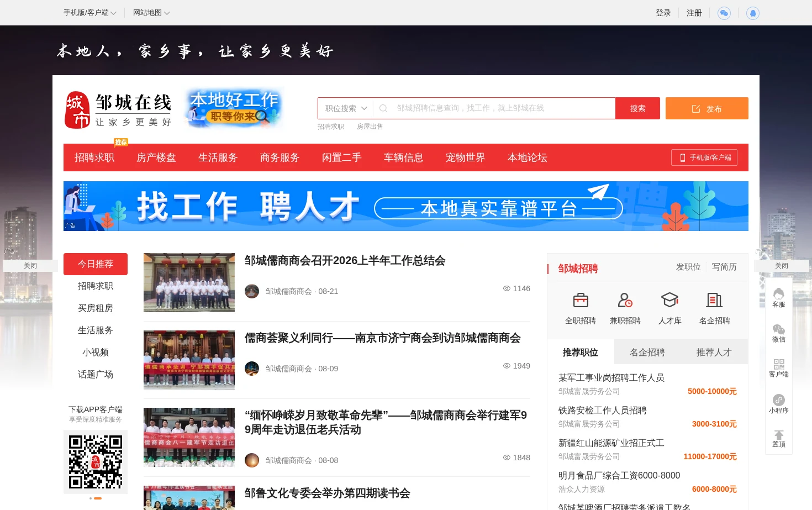Open the thumbnail for 上半年工作总结会 article
Screen dimensions: 812x510
pos(189,282)
